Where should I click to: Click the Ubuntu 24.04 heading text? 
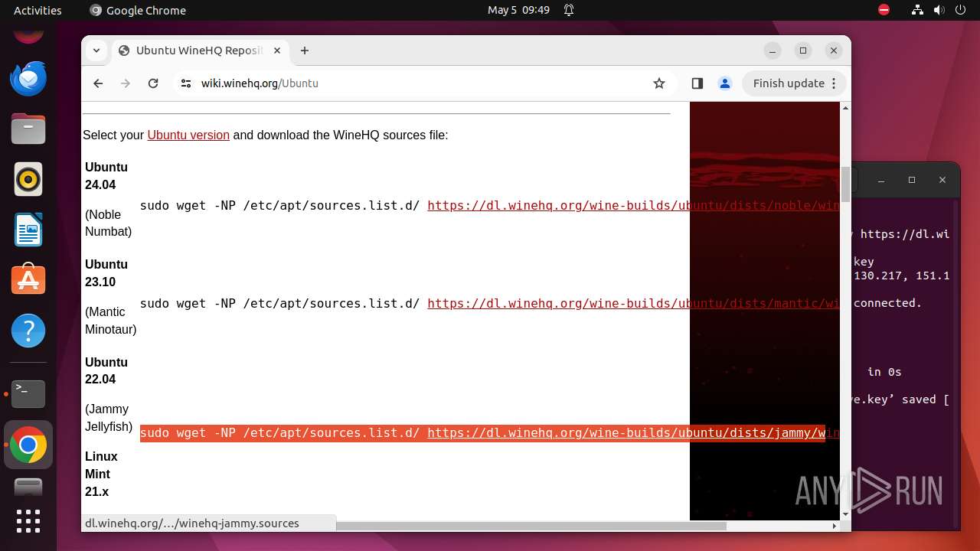pyautogui.click(x=106, y=176)
